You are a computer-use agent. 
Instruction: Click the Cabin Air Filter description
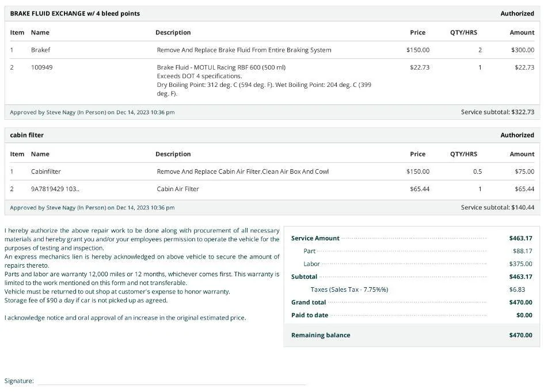[178, 189]
